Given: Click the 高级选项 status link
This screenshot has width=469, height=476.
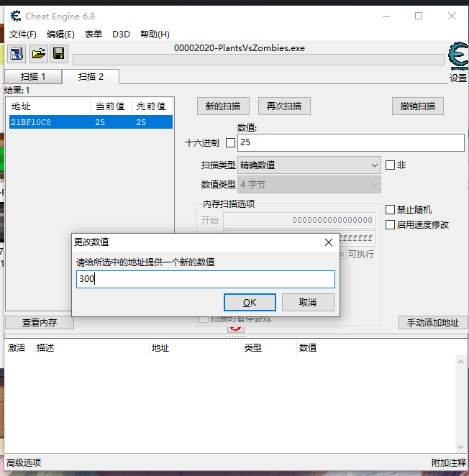Looking at the screenshot, I should [x=24, y=462].
